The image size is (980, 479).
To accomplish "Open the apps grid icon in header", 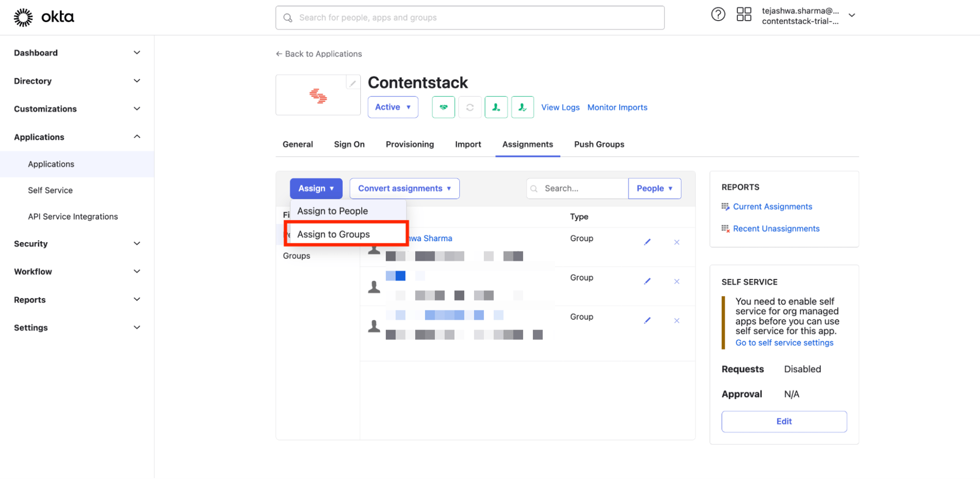I will click(x=744, y=15).
